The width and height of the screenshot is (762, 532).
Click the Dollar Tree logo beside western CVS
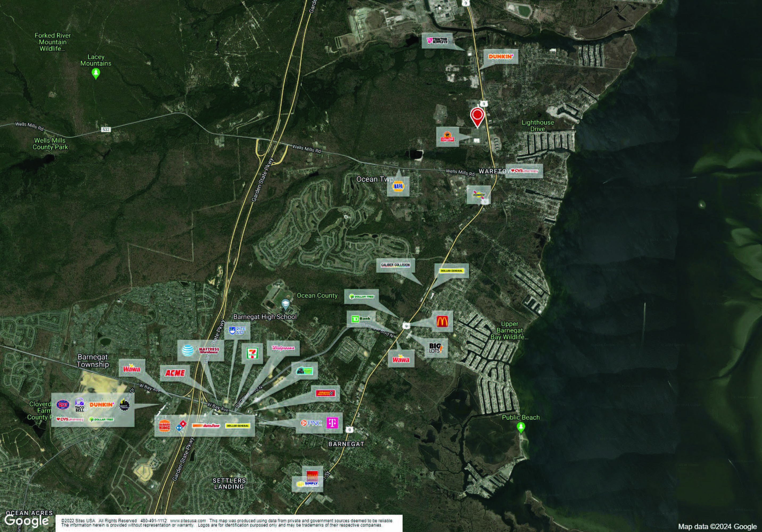coord(101,419)
